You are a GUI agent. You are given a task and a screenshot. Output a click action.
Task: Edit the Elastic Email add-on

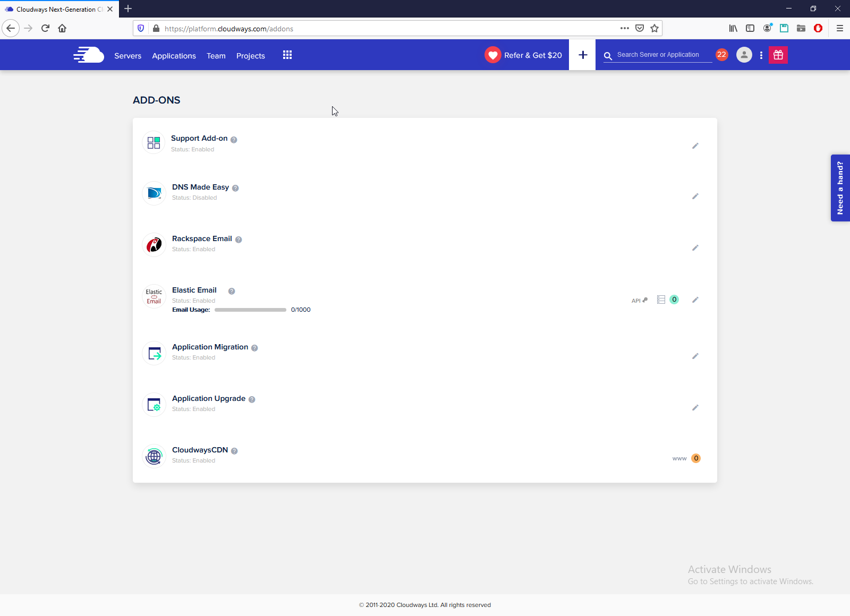coord(695,300)
